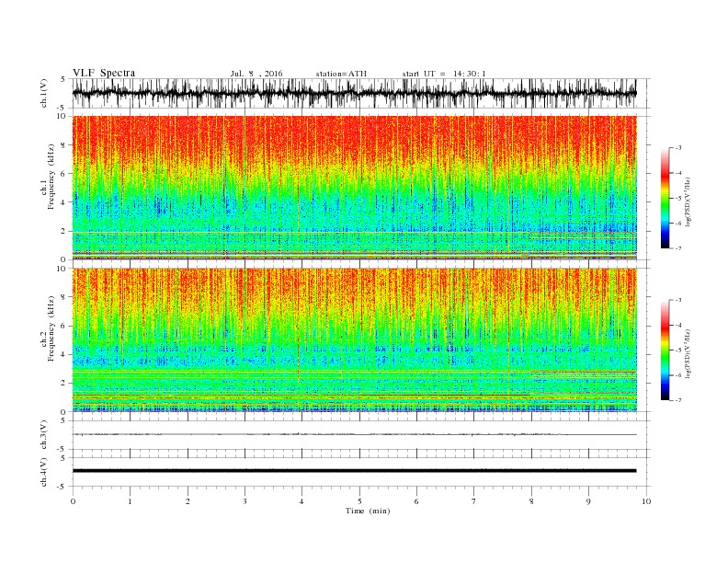Image resolution: width=728 pixels, height=563 pixels.
Task: Click the "ch.1(V)" waveform axis label
Action: (44, 93)
